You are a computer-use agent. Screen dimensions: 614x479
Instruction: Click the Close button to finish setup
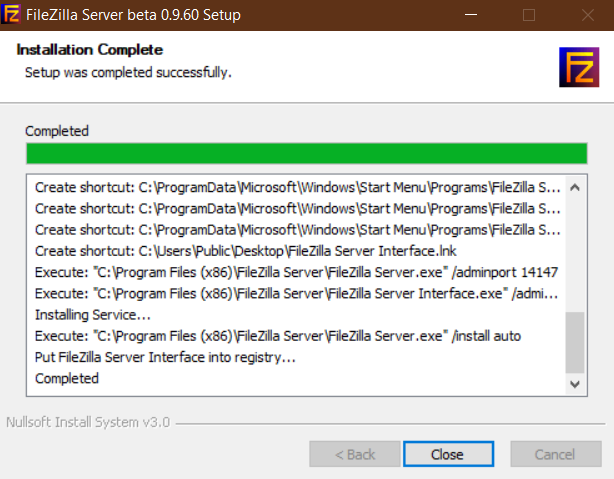[x=448, y=454]
